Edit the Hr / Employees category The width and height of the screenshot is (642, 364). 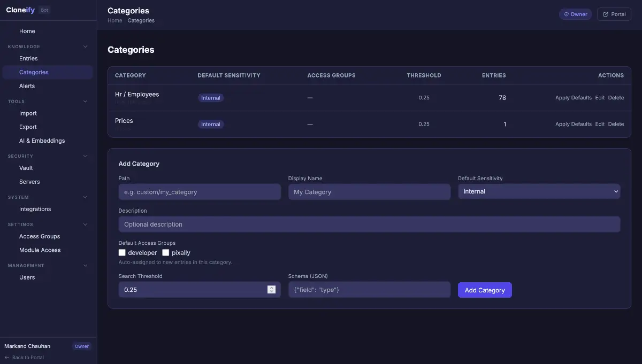coord(600,98)
